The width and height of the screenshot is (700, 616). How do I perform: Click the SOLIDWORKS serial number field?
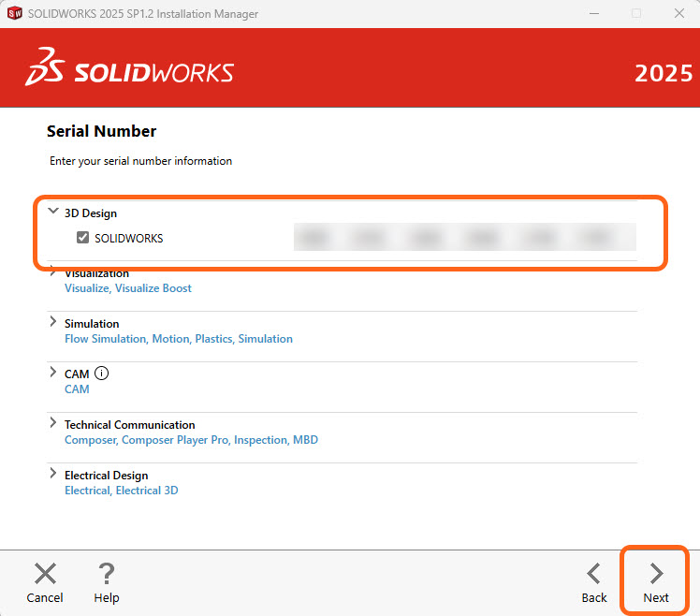coord(464,238)
